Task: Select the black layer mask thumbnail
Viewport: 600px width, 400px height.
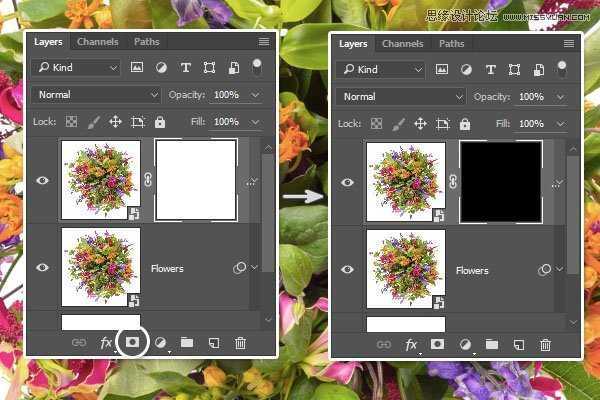Action: [x=500, y=182]
